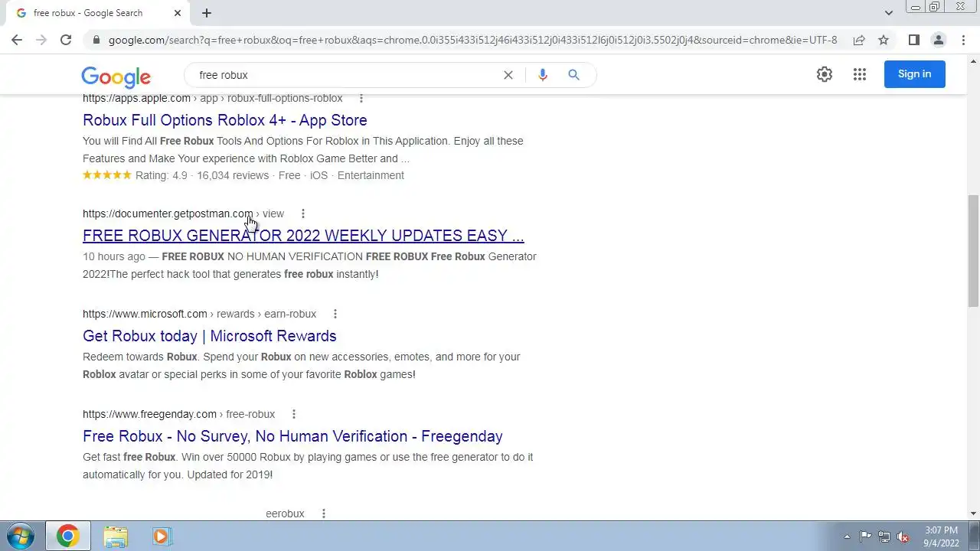This screenshot has width=980, height=551.
Task: View site information padlock icon
Action: [96, 40]
